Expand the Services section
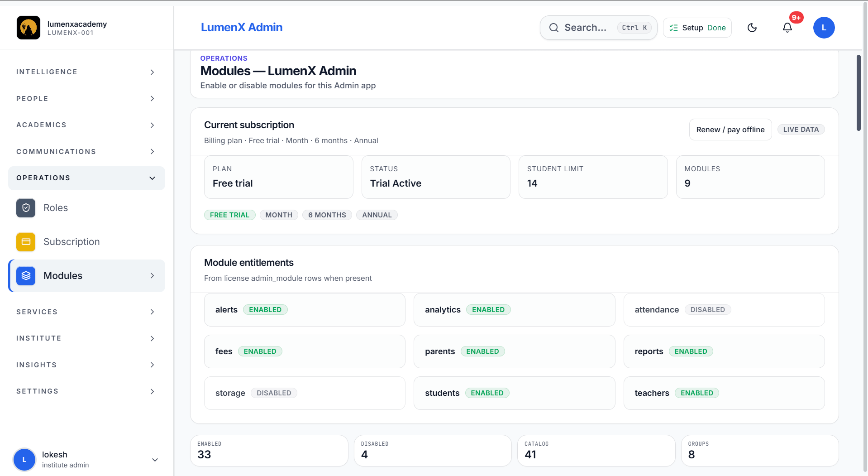 [x=86, y=312]
